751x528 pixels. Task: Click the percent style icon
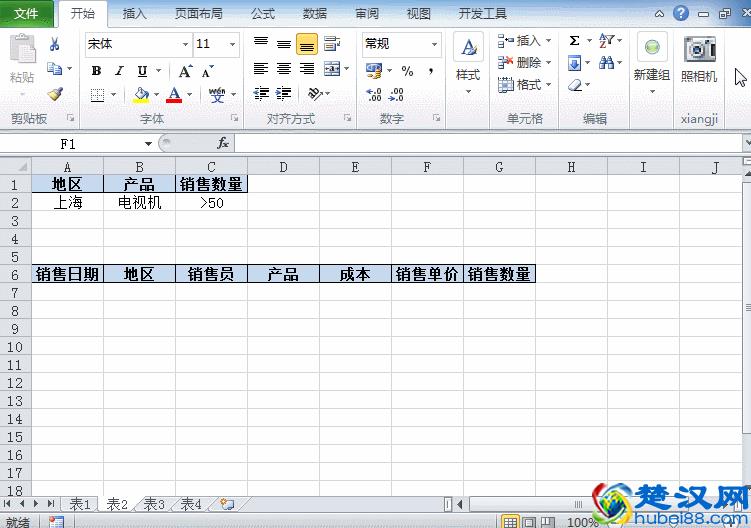pos(407,71)
